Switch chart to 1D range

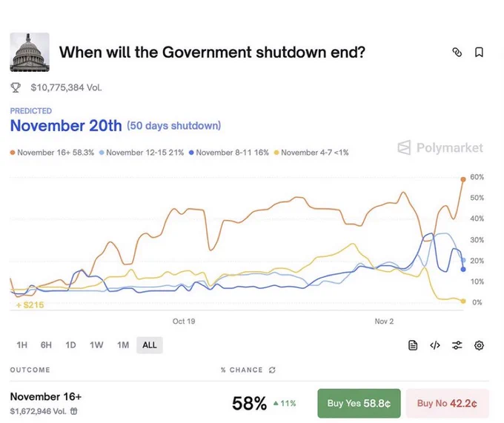(x=70, y=345)
